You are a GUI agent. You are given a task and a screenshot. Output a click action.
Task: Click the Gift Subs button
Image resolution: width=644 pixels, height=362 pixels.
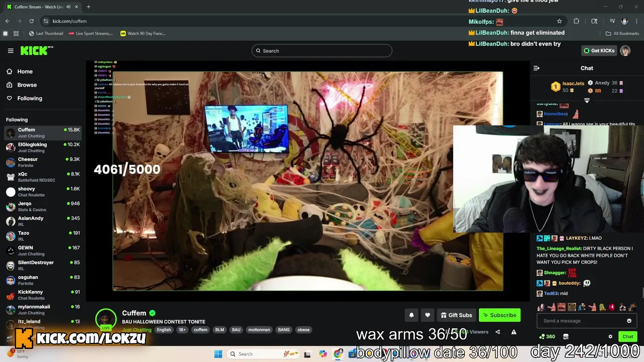[456, 315]
